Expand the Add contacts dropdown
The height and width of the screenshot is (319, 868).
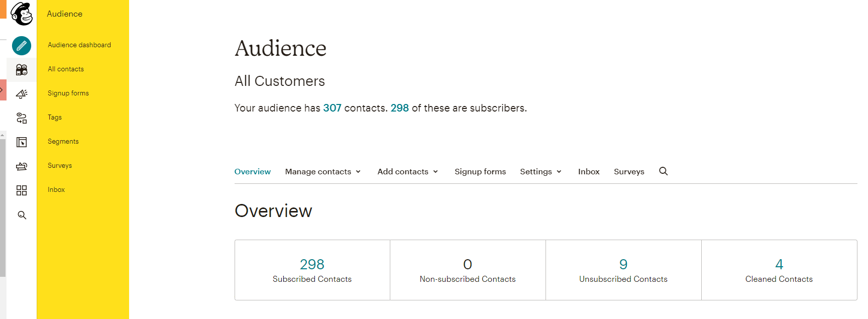[408, 172]
